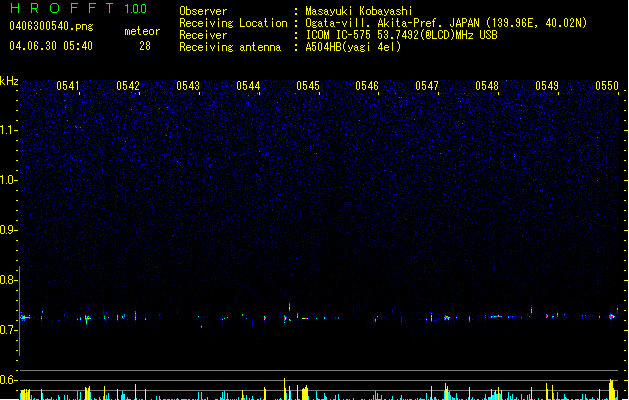
Task: Click the 0547 time marker
Action: 427,86
